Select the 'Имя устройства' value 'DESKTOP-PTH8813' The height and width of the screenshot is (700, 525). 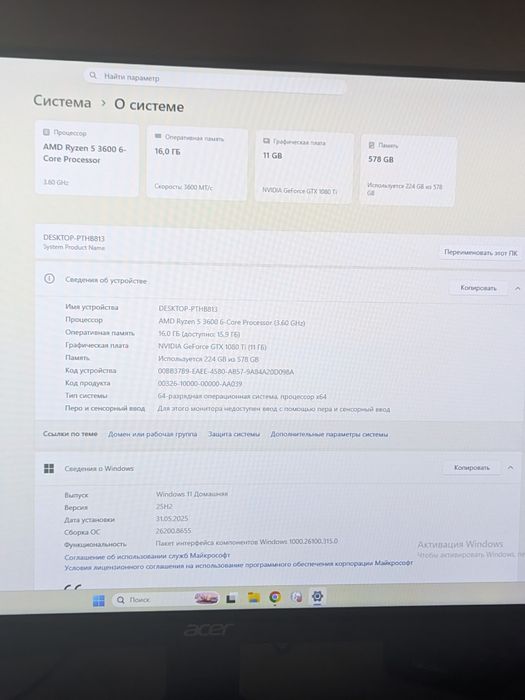pyautogui.click(x=188, y=308)
